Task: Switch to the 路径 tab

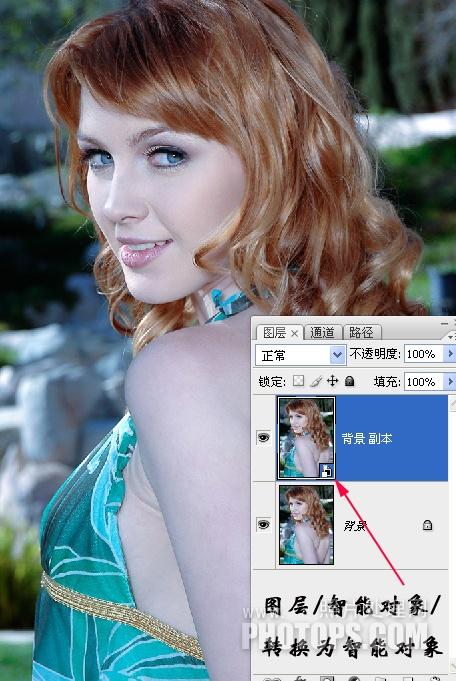Action: tap(361, 333)
